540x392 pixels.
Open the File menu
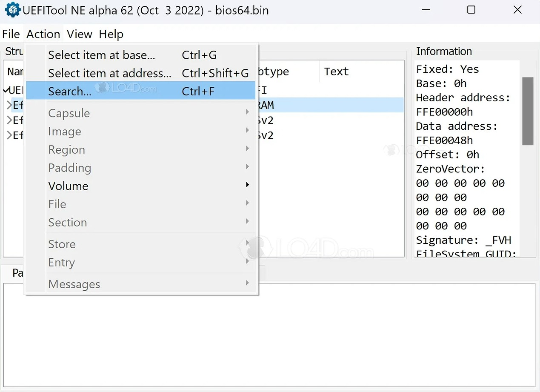[11, 34]
